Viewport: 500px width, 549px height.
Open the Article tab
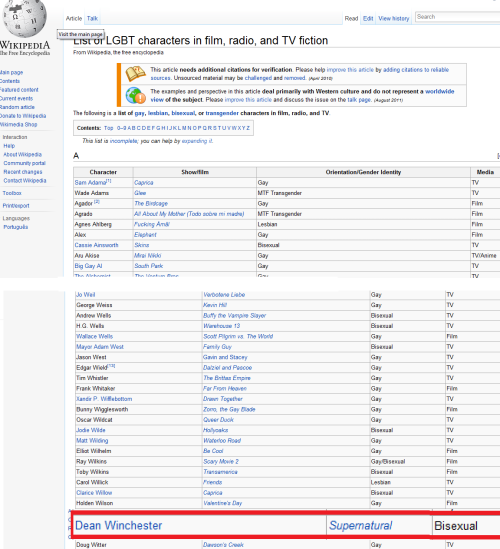point(74,19)
